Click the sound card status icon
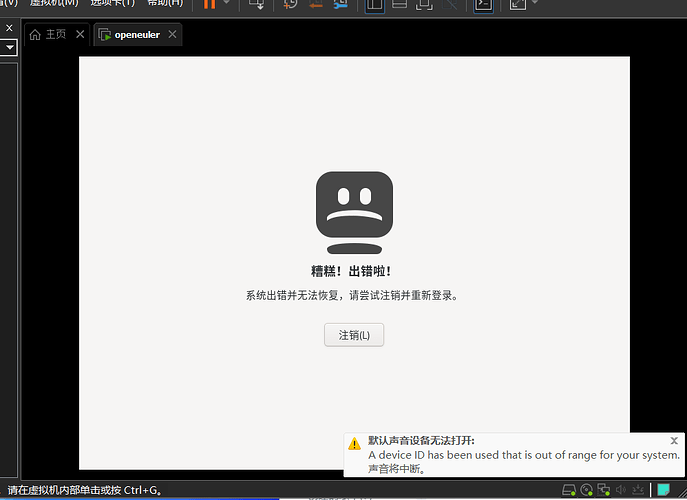 tap(620, 490)
